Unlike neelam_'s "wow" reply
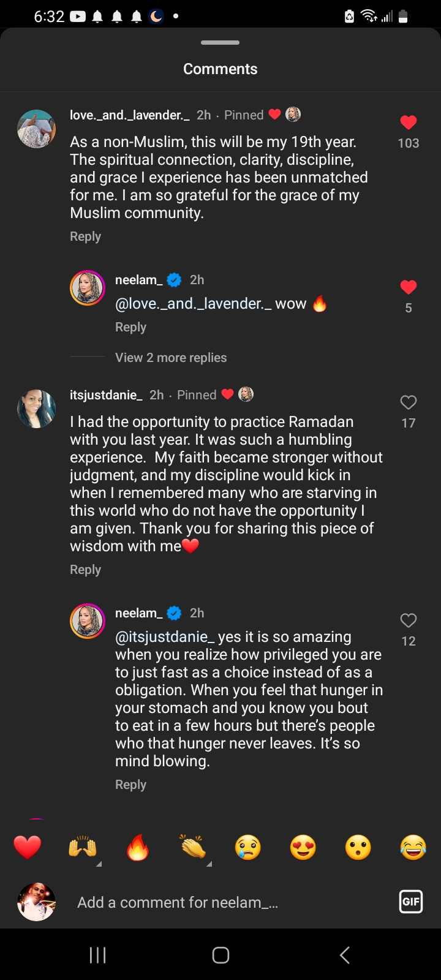 [x=408, y=287]
